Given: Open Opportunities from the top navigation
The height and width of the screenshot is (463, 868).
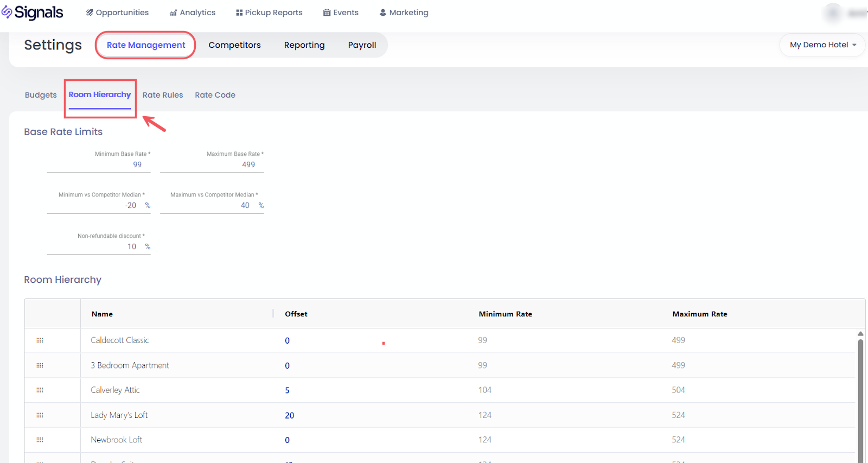Looking at the screenshot, I should 117,12.
